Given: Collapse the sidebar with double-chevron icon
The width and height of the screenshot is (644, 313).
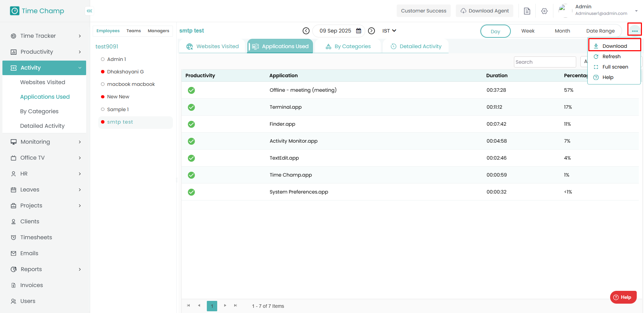Looking at the screenshot, I should coord(89,11).
